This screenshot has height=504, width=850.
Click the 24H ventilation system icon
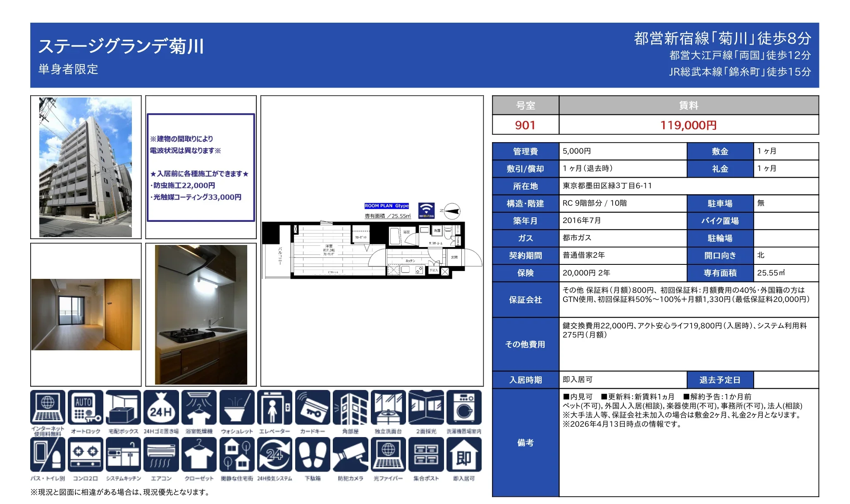(x=275, y=454)
